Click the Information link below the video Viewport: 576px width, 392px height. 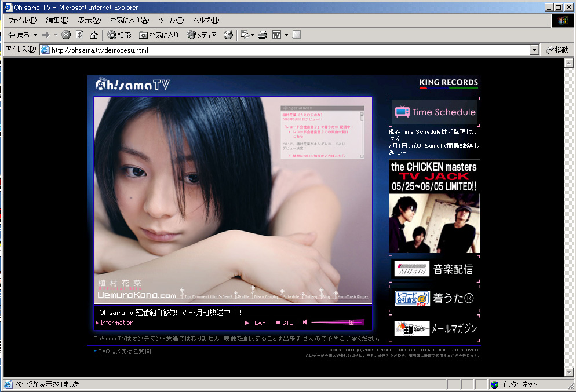(x=116, y=323)
